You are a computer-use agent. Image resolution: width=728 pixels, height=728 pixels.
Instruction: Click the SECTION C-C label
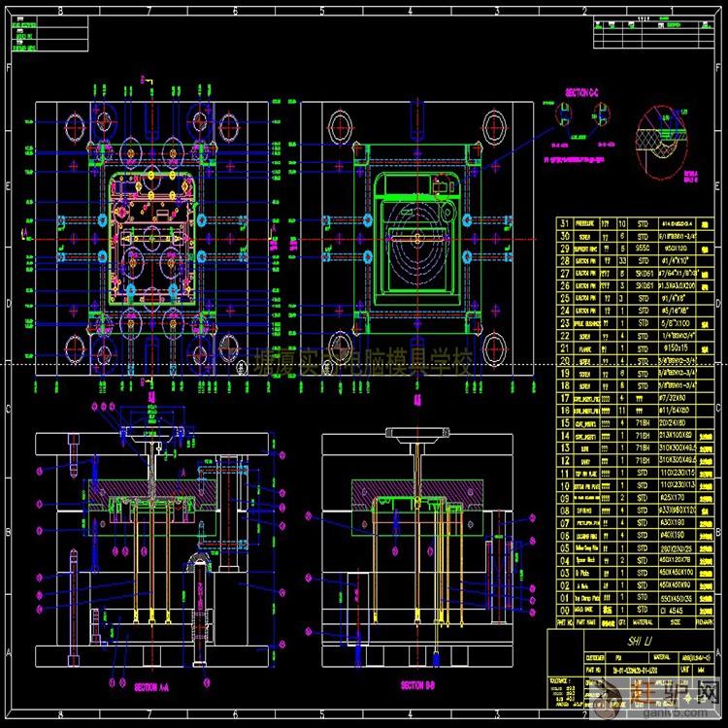(582, 93)
